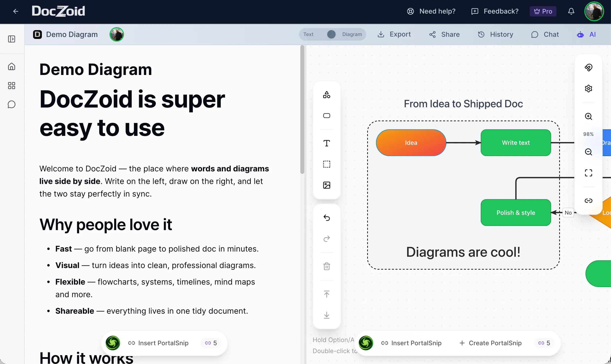Open History panel
Image resolution: width=611 pixels, height=364 pixels.
click(x=496, y=35)
